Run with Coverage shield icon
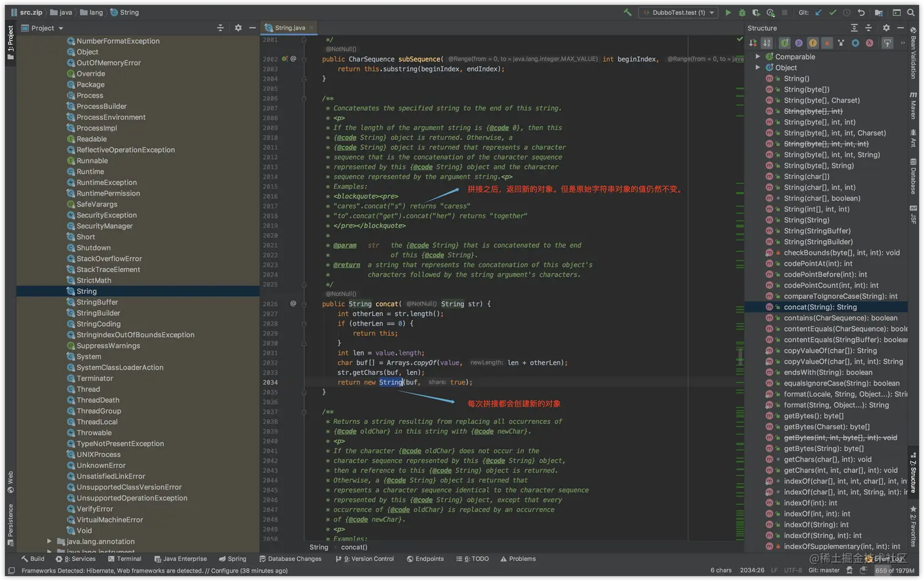 [756, 12]
